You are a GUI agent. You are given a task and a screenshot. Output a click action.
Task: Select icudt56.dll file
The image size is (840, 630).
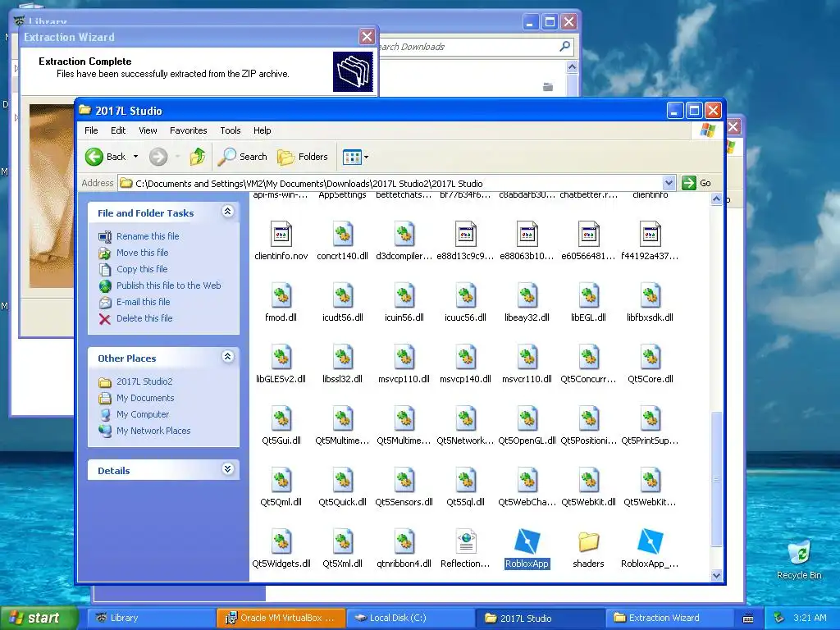point(342,295)
